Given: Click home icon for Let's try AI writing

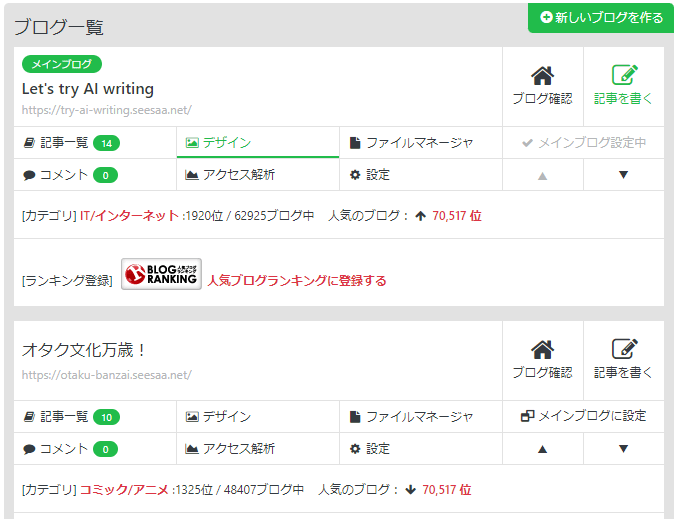Looking at the screenshot, I should (542, 77).
